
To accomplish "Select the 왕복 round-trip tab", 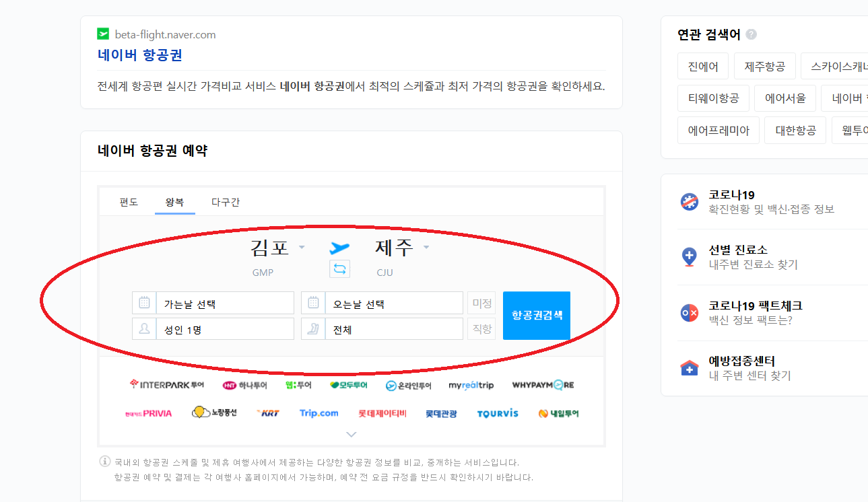I will (175, 202).
